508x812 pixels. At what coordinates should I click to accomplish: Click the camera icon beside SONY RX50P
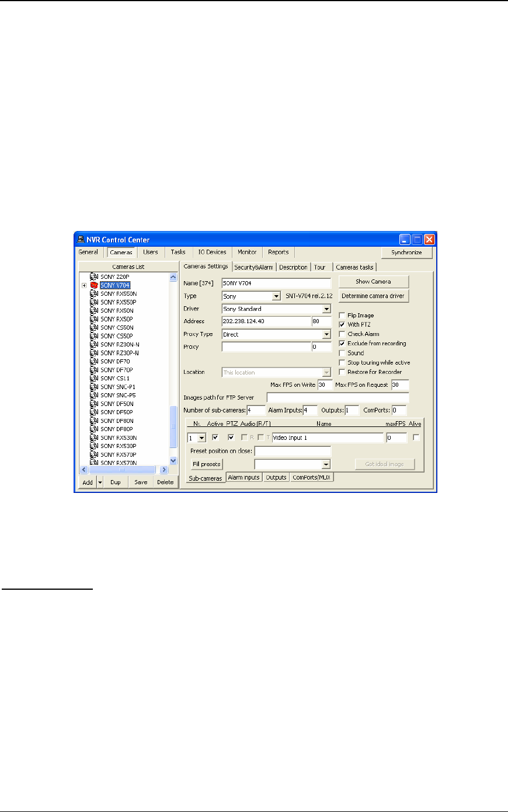click(94, 319)
